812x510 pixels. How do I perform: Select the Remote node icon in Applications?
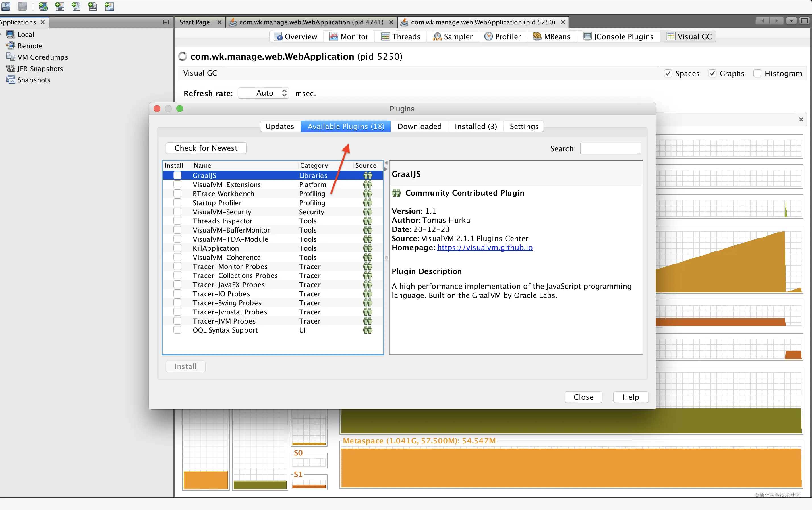coord(11,45)
